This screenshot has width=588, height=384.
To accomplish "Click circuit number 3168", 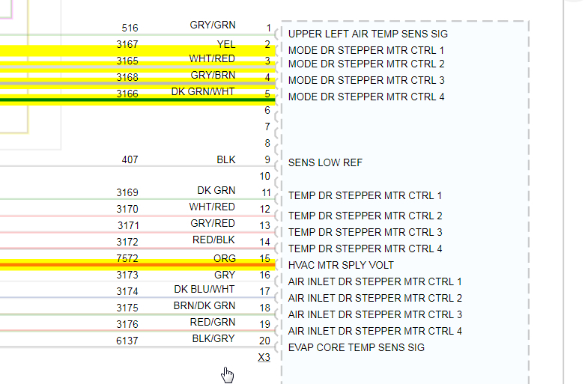I will 127,77.
